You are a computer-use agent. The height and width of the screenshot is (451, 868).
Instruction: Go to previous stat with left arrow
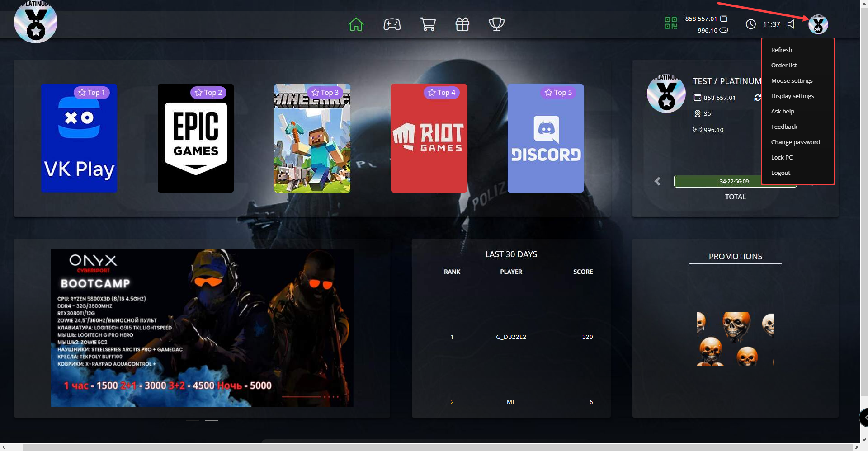click(657, 181)
